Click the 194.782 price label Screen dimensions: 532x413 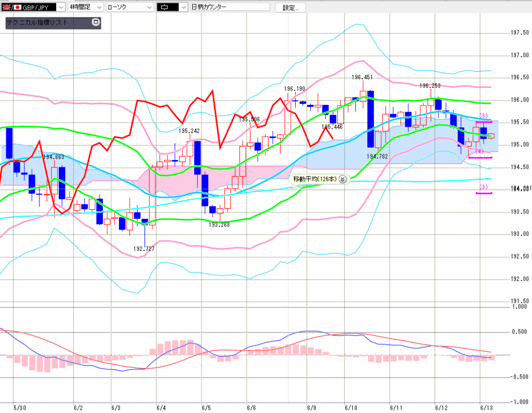[x=377, y=156]
